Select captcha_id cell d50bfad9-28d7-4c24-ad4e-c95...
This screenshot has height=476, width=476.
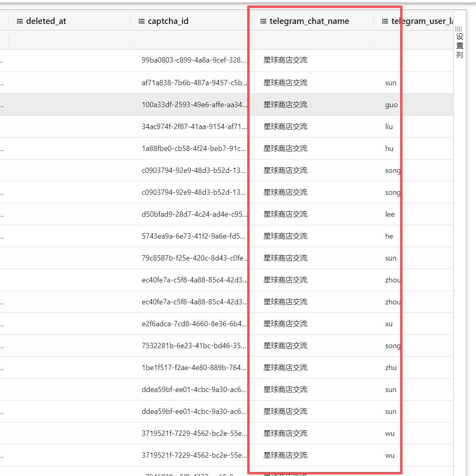point(194,214)
